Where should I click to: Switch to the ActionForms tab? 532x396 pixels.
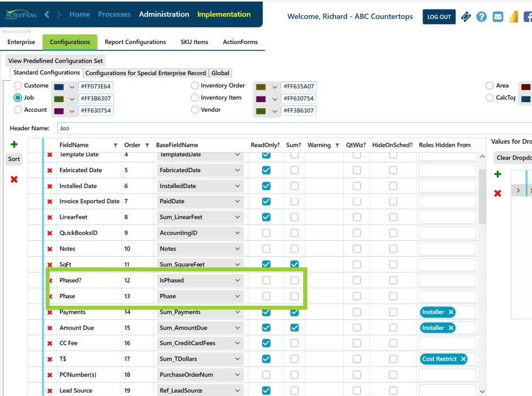[240, 42]
